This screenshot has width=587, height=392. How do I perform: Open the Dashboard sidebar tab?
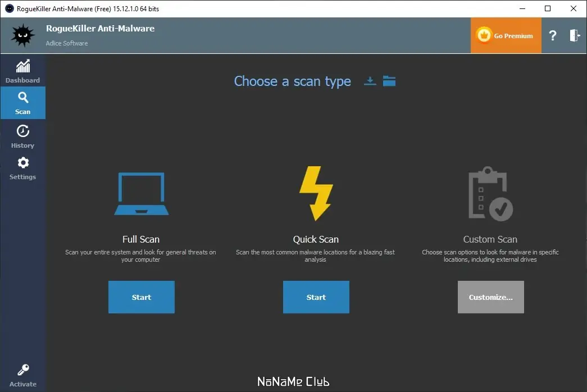(23, 71)
